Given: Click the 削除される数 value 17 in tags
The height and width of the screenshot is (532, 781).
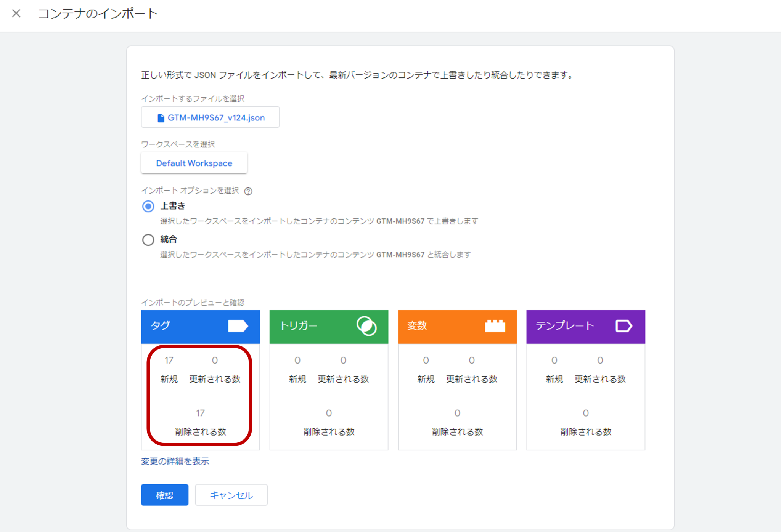Looking at the screenshot, I should 200,412.
